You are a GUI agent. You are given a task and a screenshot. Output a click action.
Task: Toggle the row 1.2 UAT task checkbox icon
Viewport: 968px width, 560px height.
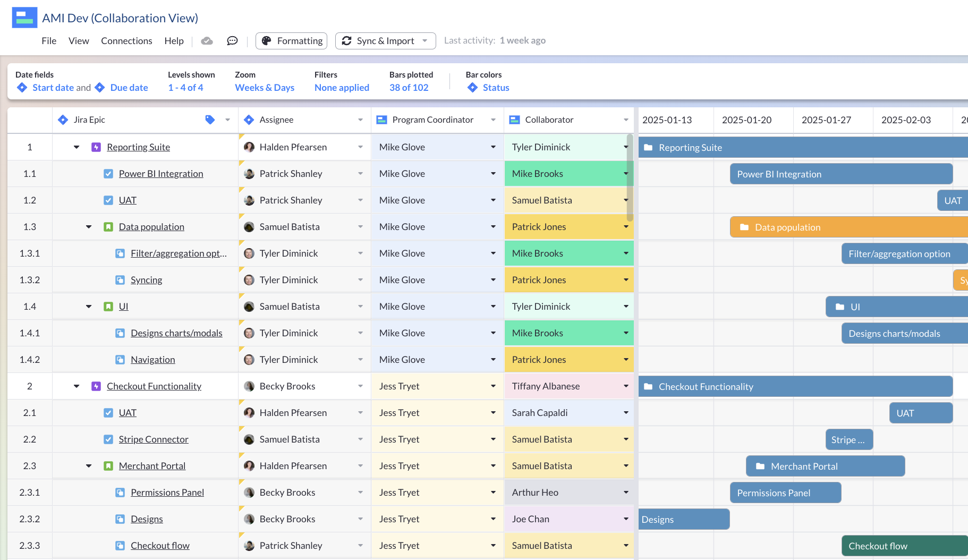click(x=108, y=200)
